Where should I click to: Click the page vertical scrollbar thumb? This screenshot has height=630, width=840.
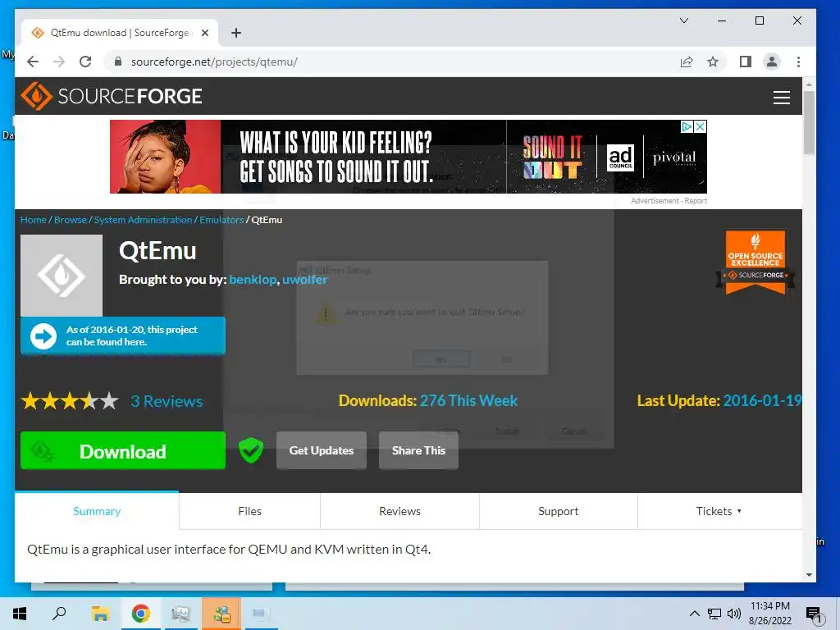[809, 123]
